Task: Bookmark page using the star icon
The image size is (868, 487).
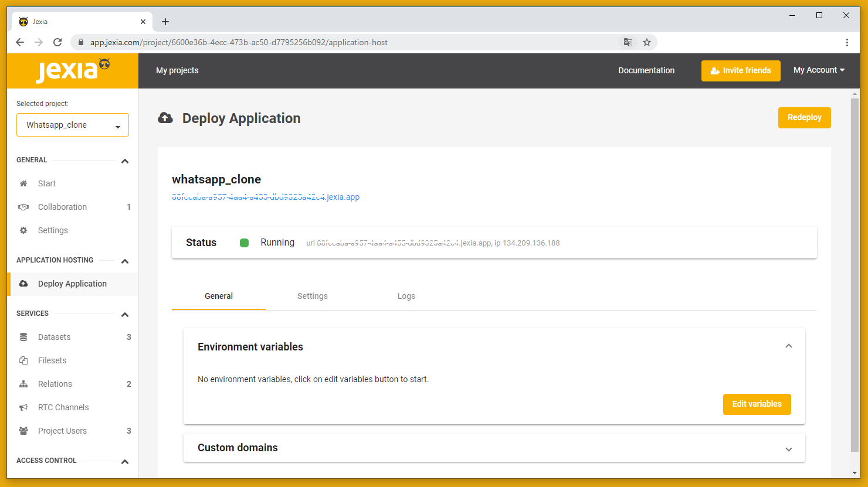Action: tap(647, 42)
